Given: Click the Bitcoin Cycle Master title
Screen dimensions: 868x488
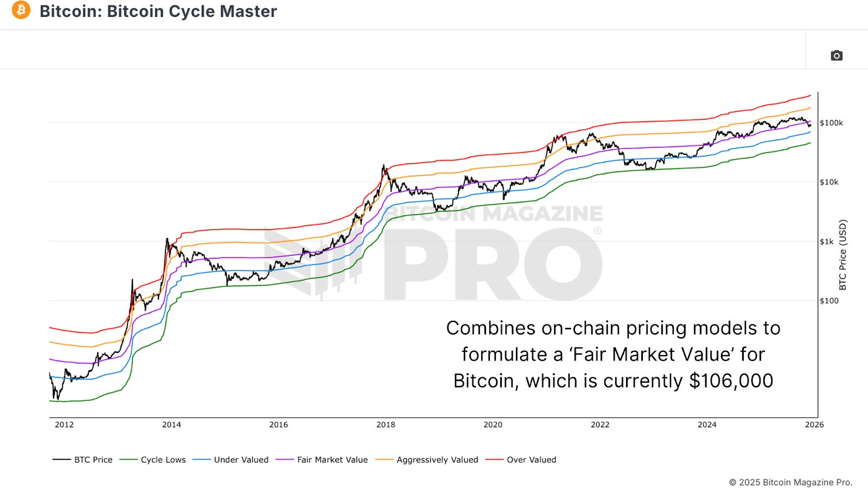Looking at the screenshot, I should 158,11.
